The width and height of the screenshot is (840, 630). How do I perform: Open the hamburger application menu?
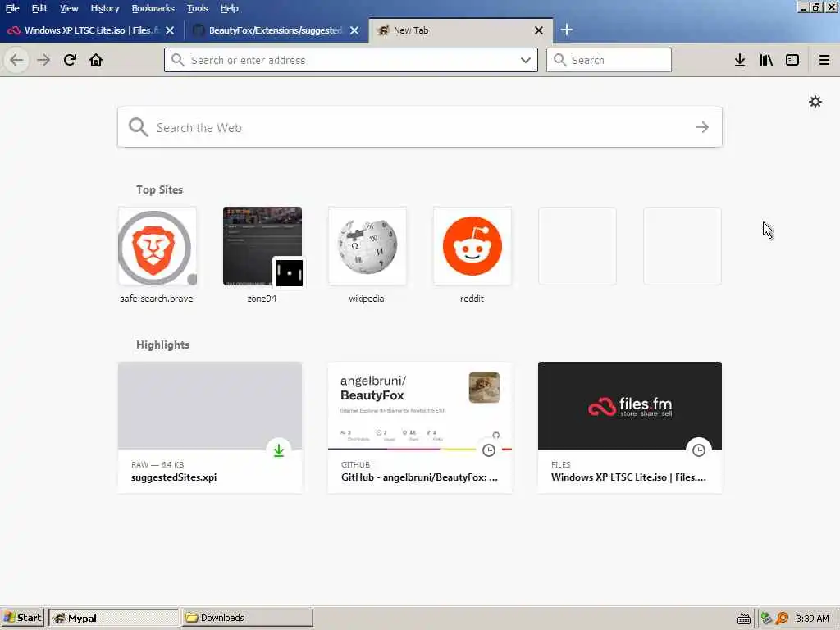click(x=824, y=60)
